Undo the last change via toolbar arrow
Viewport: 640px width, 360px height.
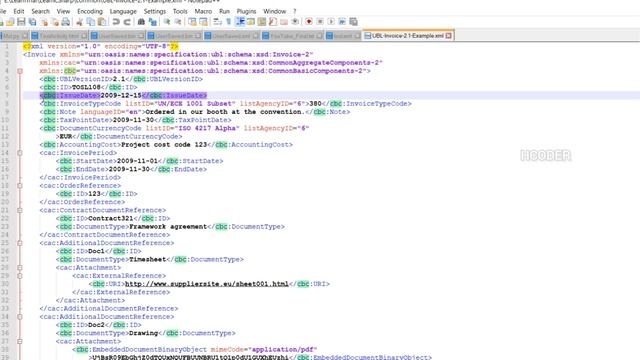point(116,22)
